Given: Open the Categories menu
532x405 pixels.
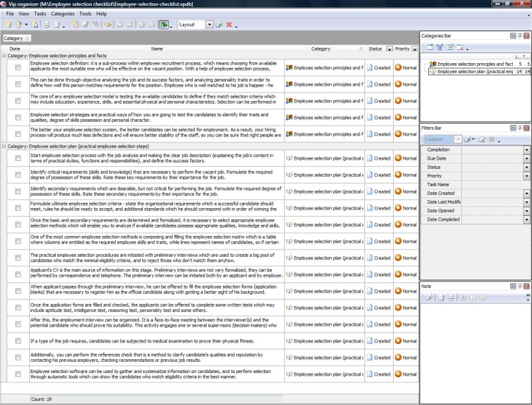Looking at the screenshot, I should click(x=63, y=13).
